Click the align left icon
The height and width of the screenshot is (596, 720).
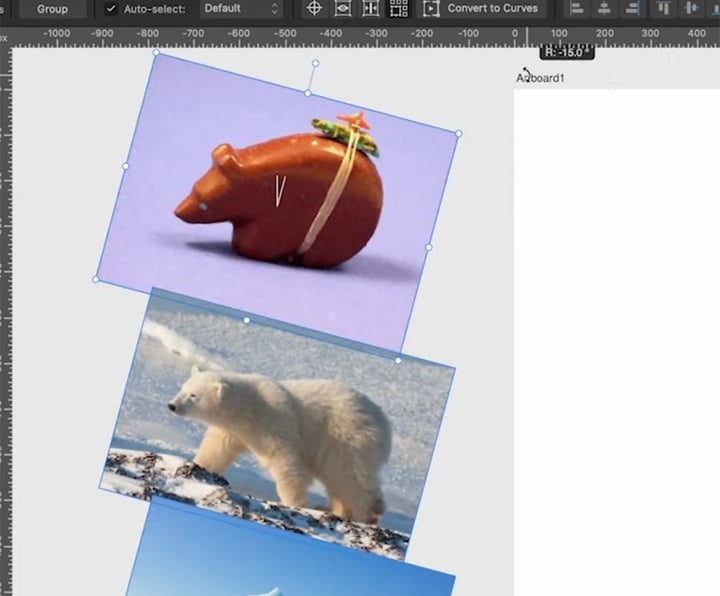click(576, 9)
